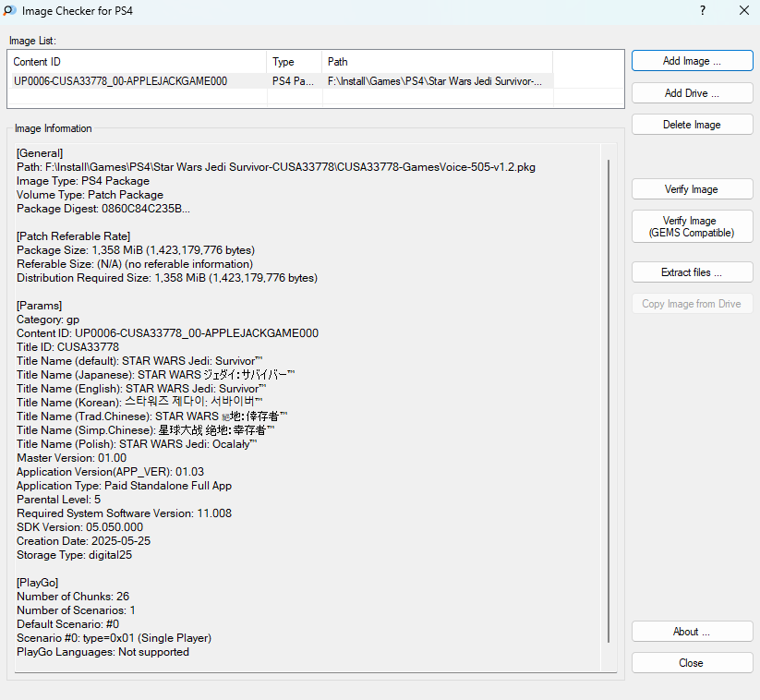Screen dimensions: 760x700
Task: Click the F:\Install\Games path cell in the list
Action: (x=435, y=81)
